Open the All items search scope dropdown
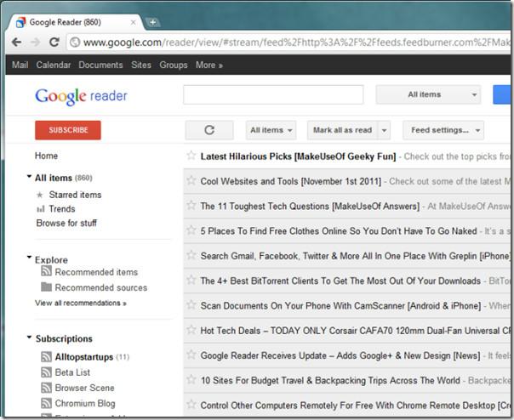Screen dimensions: 514x420 [x=428, y=94]
